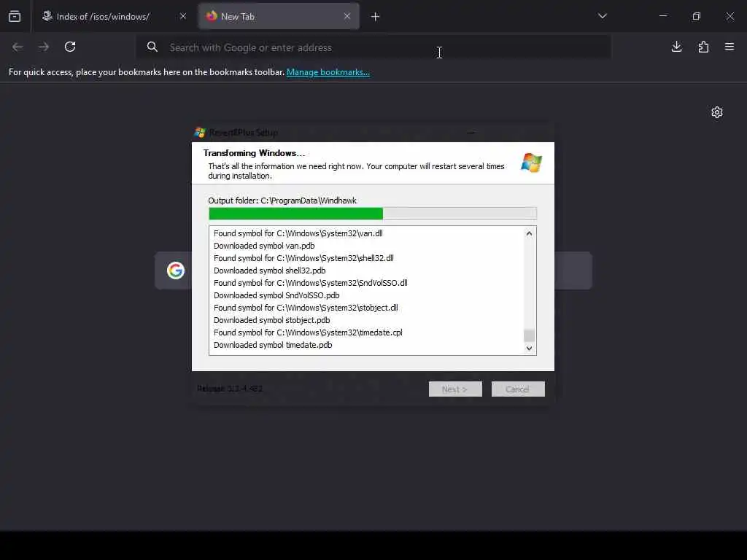Click the search magnifier icon in address bar
The image size is (747, 560).
152,47
